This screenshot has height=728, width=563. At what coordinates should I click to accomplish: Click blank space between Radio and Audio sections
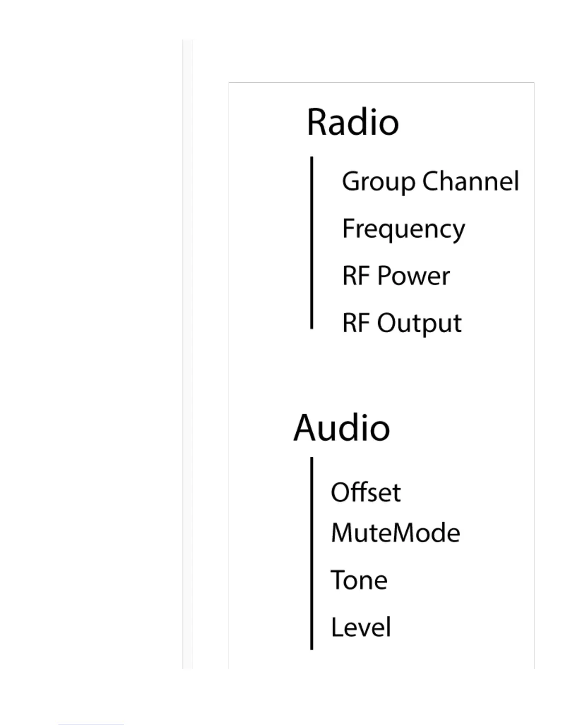coord(381,370)
